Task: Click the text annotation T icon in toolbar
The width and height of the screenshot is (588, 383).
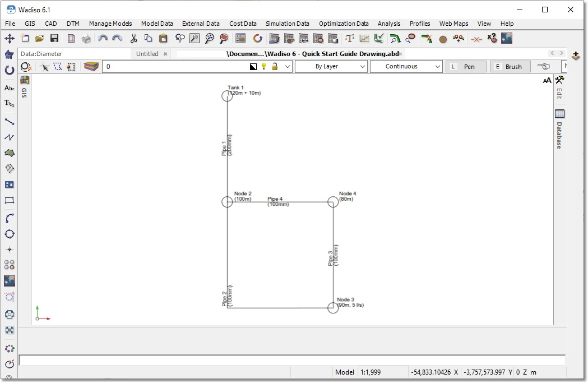Action: click(x=350, y=38)
